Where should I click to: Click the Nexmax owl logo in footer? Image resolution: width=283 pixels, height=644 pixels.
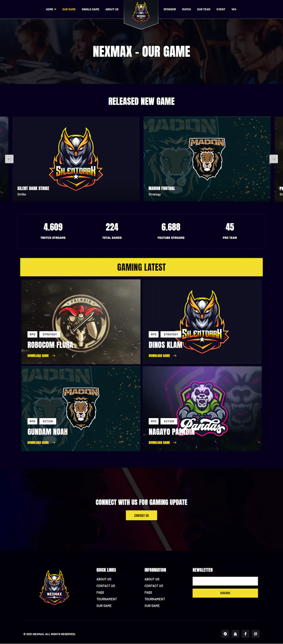pyautogui.click(x=54, y=588)
